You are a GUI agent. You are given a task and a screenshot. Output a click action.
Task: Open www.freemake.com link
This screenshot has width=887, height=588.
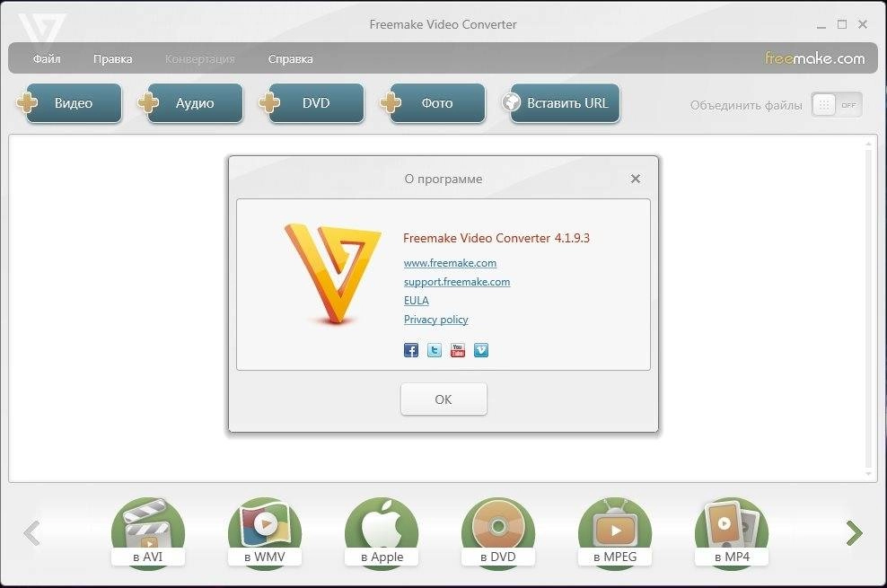(x=451, y=263)
